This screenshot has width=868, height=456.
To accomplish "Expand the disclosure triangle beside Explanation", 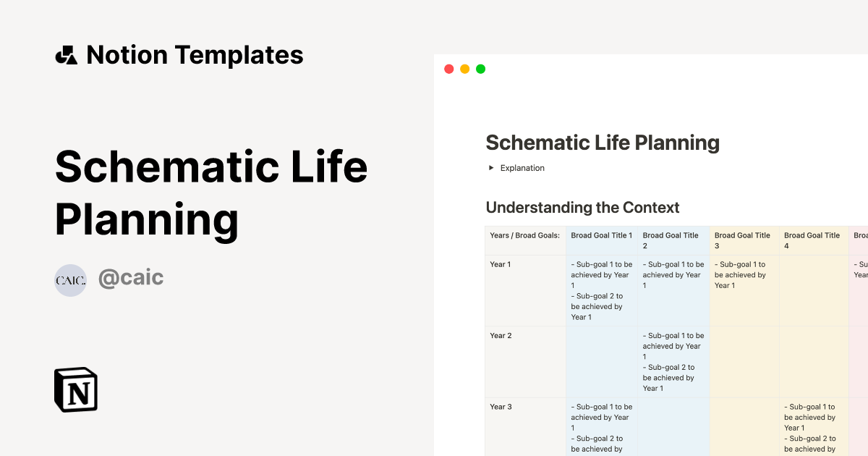I will [490, 168].
